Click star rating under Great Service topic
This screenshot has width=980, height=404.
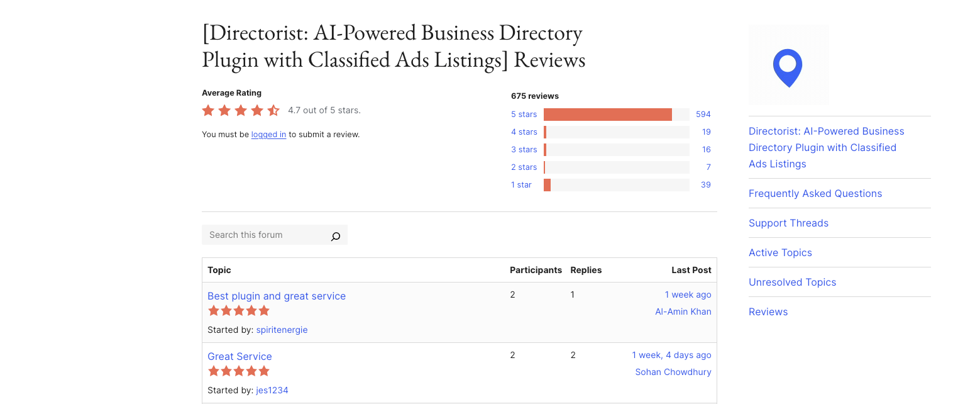tap(238, 371)
